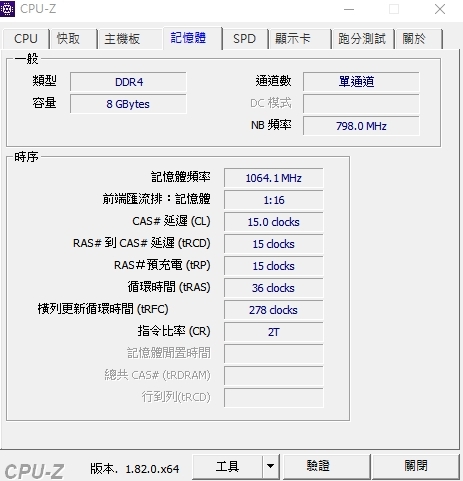This screenshot has width=463, height=481.
Task: Click the RAS# 到 CAS# 延遲 (tRCD) label
Action: click(x=142, y=243)
